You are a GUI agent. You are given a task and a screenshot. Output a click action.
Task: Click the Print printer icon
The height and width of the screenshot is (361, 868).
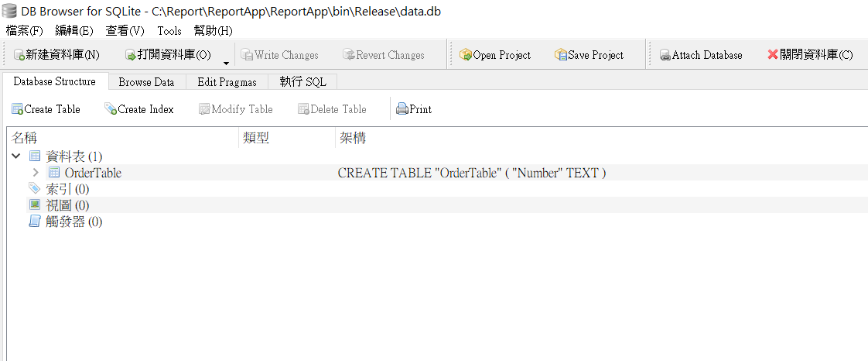click(402, 109)
